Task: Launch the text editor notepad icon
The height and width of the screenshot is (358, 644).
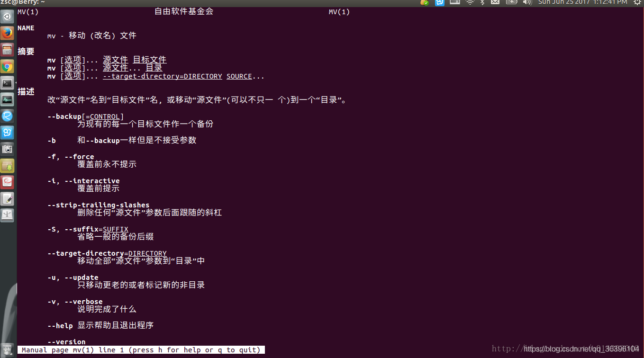Action: pyautogui.click(x=7, y=199)
